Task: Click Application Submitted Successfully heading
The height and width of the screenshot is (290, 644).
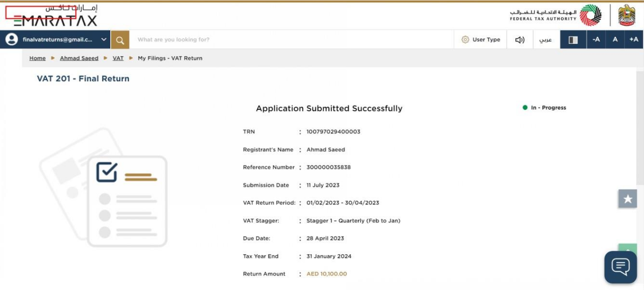Action: click(329, 108)
